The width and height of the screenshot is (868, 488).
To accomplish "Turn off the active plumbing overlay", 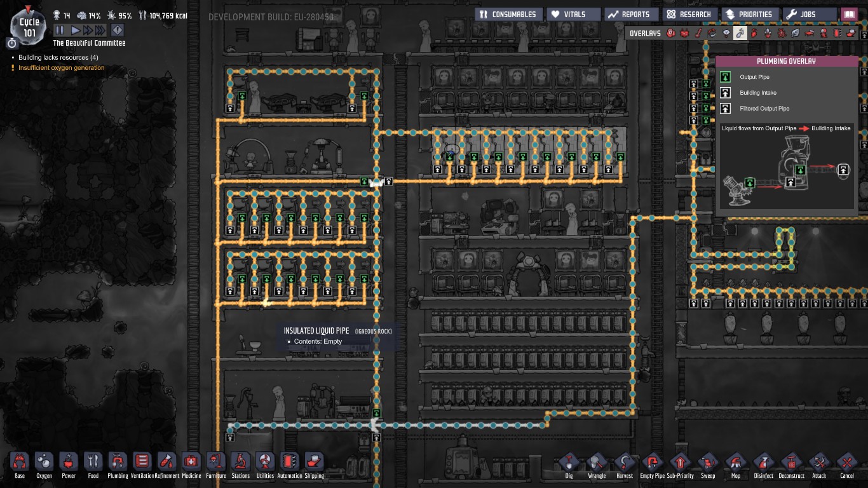I will point(740,33).
